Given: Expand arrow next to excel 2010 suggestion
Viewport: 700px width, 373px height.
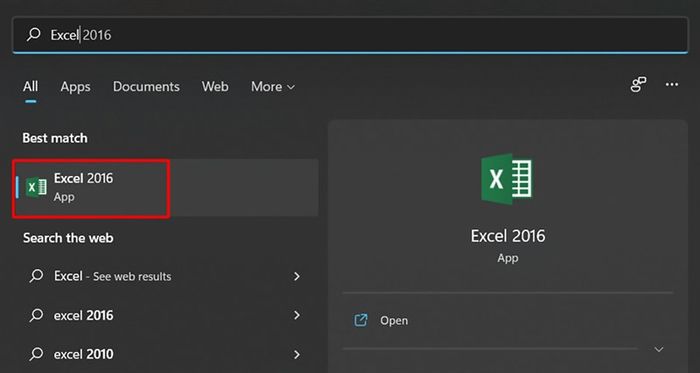Looking at the screenshot, I should pos(297,354).
